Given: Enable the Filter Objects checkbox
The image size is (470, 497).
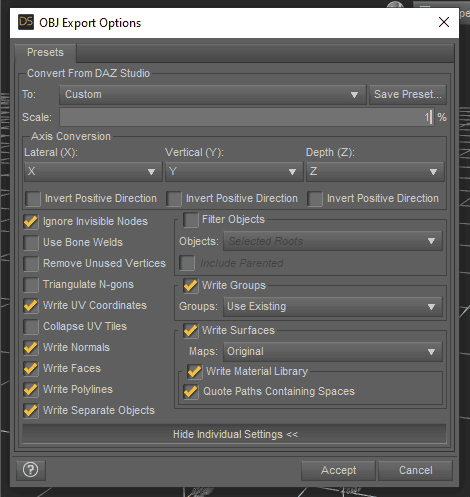Looking at the screenshot, I should (191, 220).
